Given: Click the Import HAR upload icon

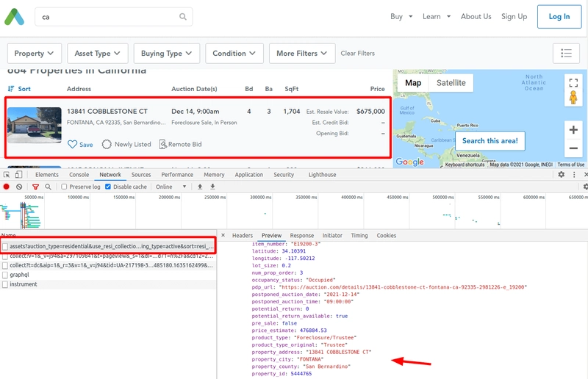Looking at the screenshot, I should pyautogui.click(x=200, y=187).
